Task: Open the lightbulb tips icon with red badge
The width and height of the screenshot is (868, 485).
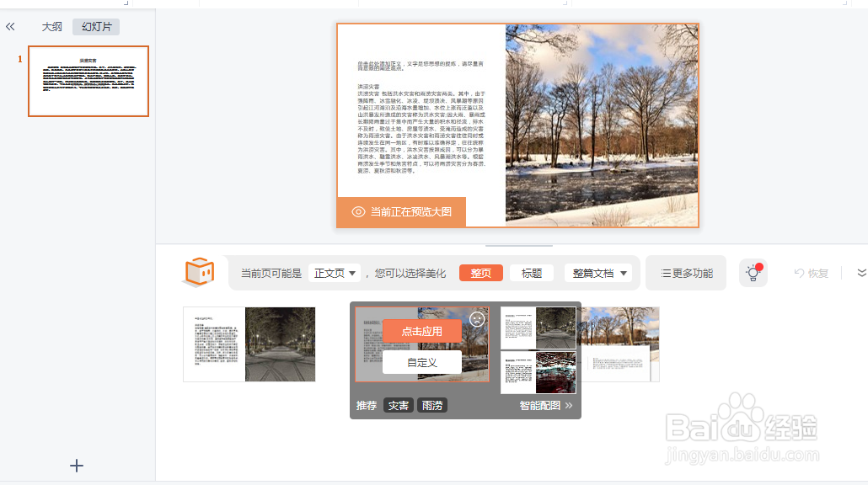Action: click(x=753, y=272)
